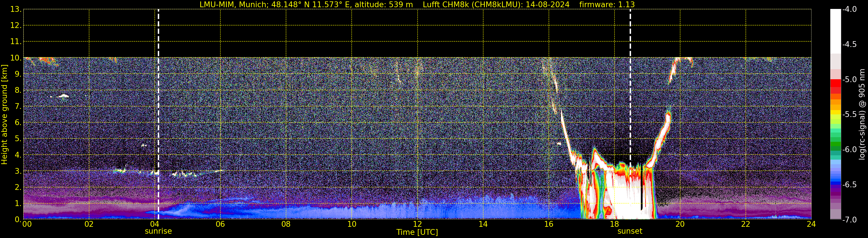Click the x-axis tick label '02'
This screenshot has width=868, height=238.
[89, 224]
